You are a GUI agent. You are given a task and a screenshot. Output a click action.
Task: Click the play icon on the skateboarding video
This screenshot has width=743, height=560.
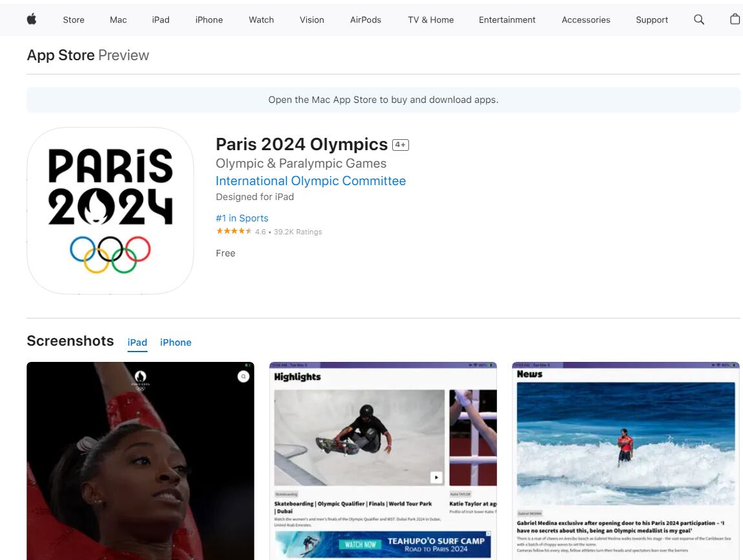[x=436, y=477]
